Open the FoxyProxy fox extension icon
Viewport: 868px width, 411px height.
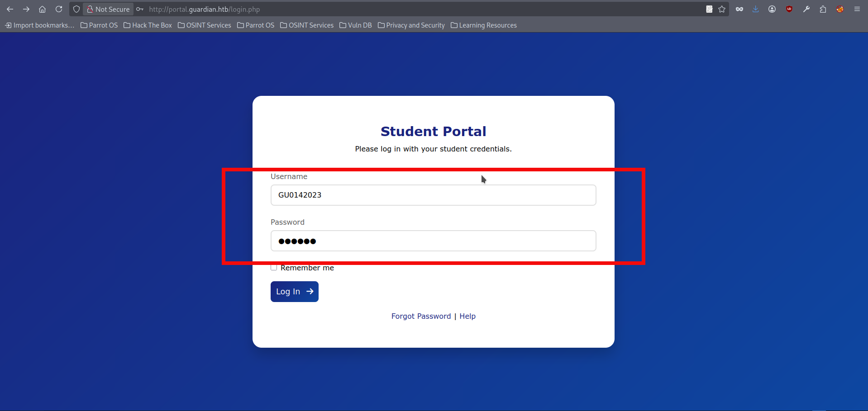click(840, 9)
